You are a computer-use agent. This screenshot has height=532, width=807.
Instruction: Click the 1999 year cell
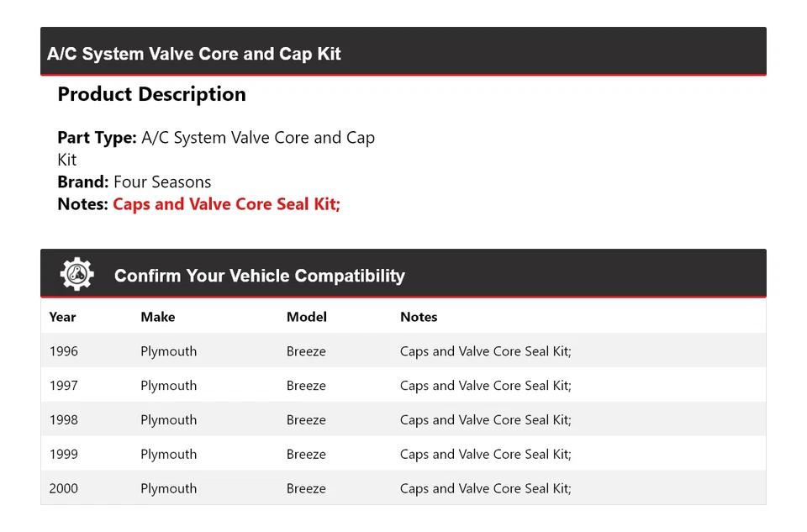pyautogui.click(x=64, y=455)
